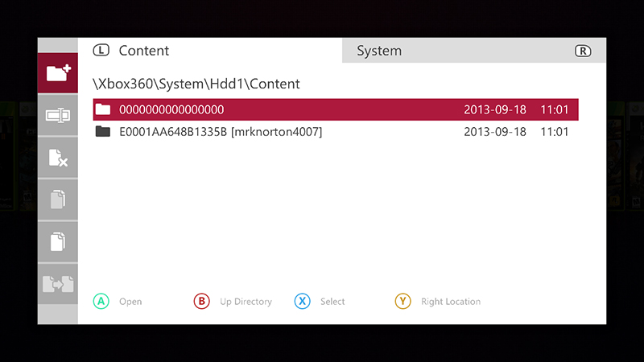
Task: Select the E0001AA648B1335B [mrknorton4007] folder
Action: point(336,132)
